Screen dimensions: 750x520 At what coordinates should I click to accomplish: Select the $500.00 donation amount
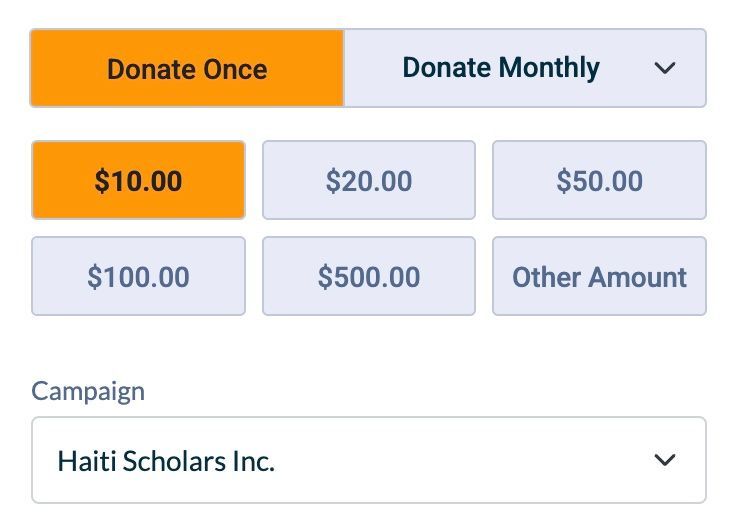368,277
